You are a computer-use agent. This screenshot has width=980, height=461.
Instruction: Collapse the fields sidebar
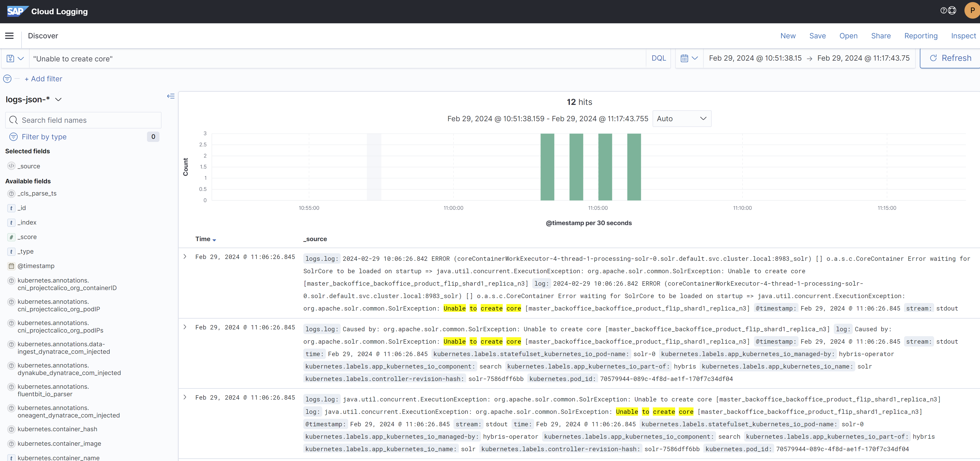[x=171, y=96]
